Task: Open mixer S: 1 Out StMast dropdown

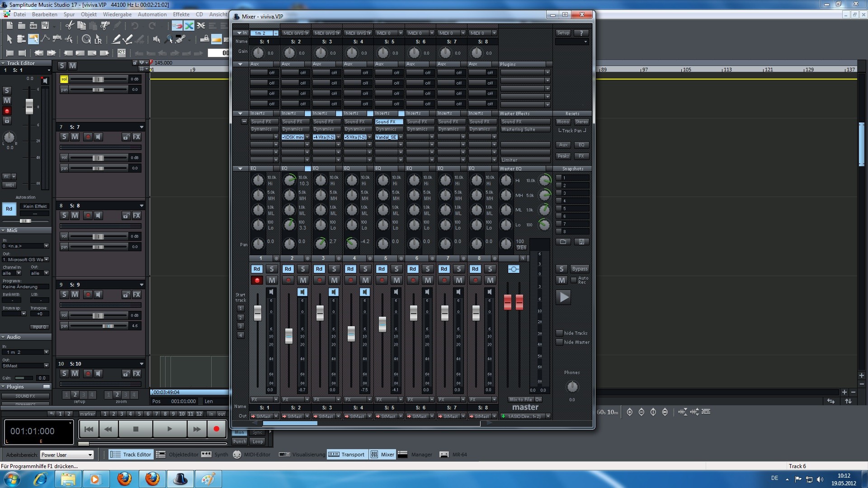Action: tap(264, 416)
